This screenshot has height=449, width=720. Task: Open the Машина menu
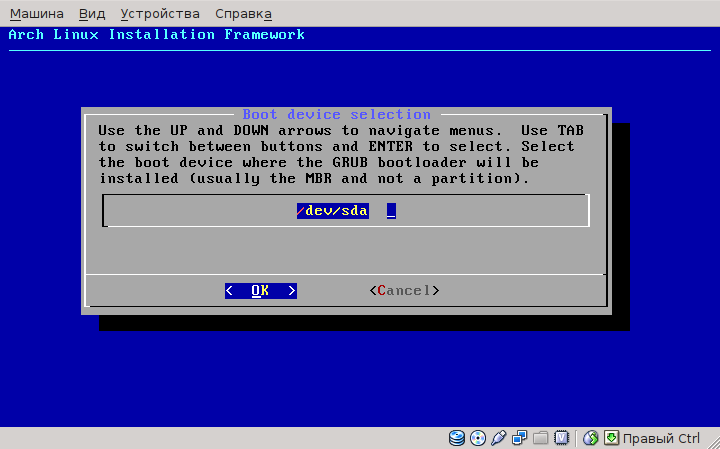point(37,14)
